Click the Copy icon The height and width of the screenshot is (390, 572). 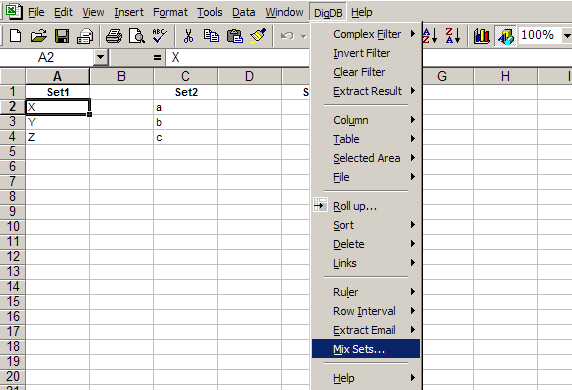[211, 36]
